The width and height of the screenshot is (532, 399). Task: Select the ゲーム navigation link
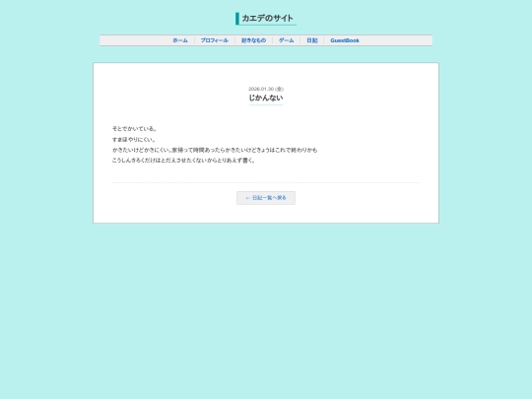pos(286,40)
